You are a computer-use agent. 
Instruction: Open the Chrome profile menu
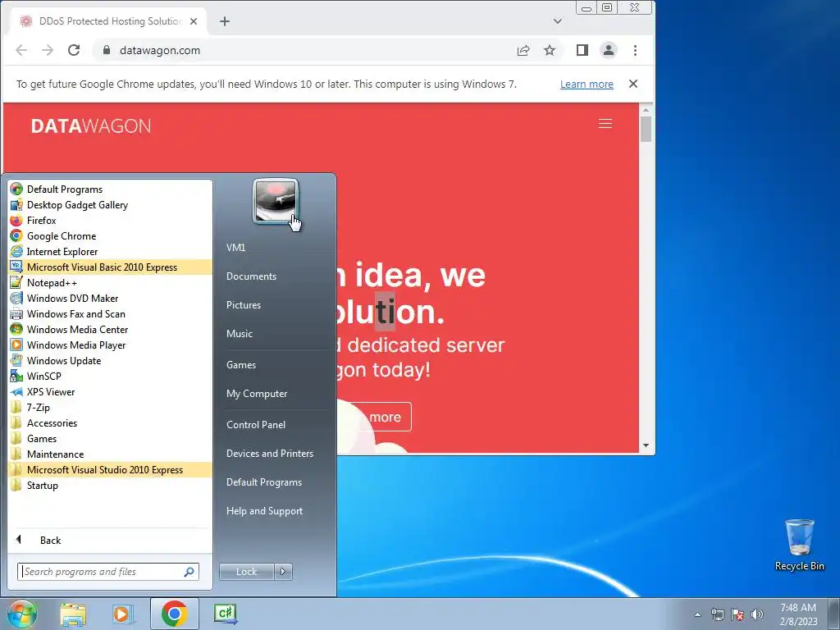click(609, 50)
